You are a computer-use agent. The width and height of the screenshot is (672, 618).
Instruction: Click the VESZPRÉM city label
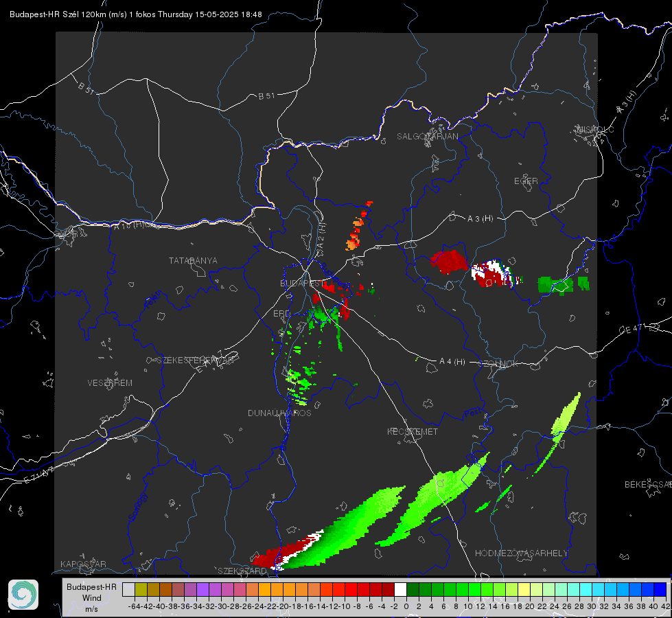[110, 383]
